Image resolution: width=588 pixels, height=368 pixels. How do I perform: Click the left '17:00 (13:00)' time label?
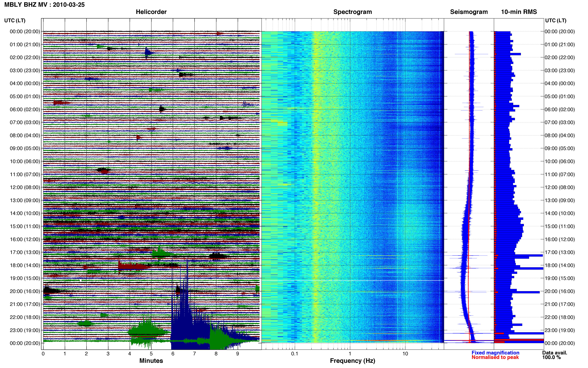click(x=25, y=252)
